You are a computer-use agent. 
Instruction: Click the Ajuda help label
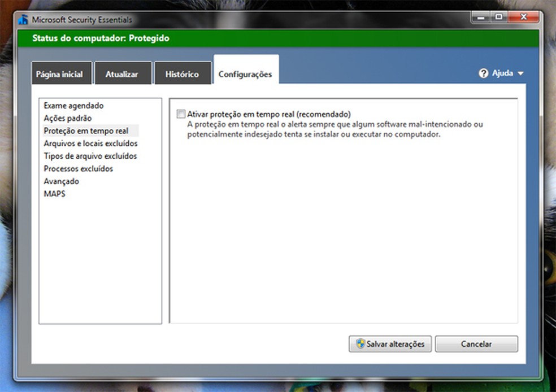(x=502, y=73)
